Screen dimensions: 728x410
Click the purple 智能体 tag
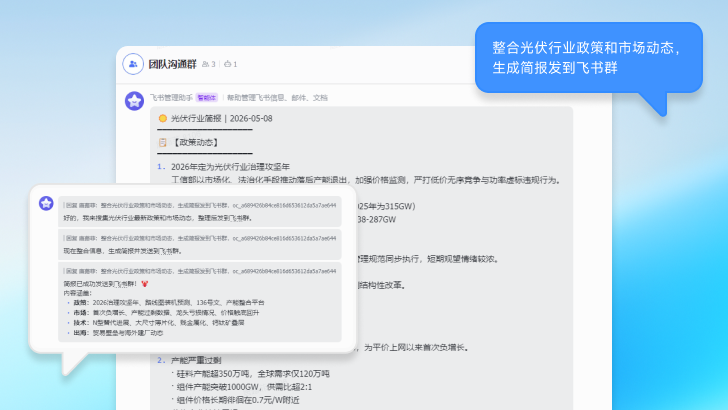(x=207, y=98)
